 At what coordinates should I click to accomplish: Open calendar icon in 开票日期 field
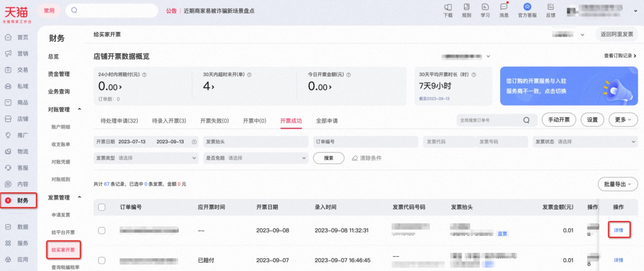[194, 142]
